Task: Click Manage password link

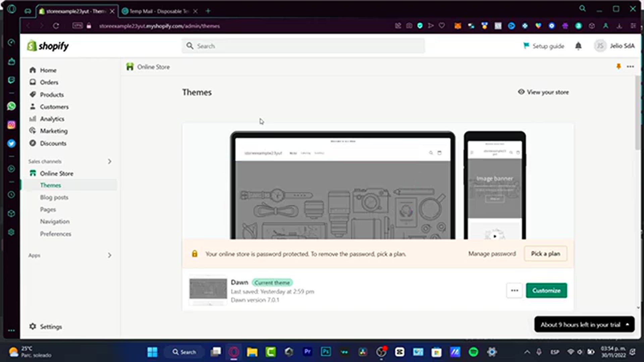Action: pos(492,254)
